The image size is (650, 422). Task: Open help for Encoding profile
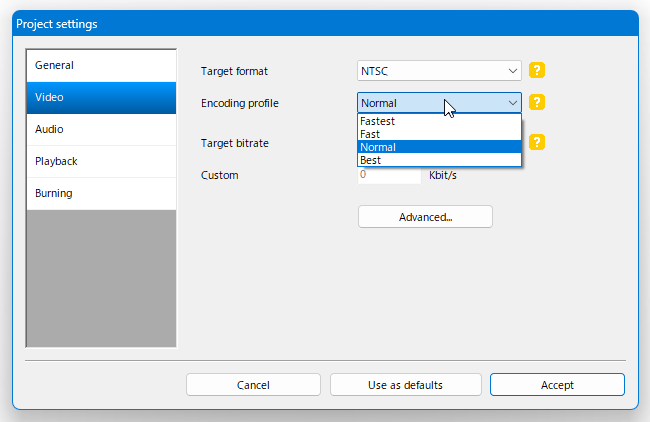pos(536,102)
